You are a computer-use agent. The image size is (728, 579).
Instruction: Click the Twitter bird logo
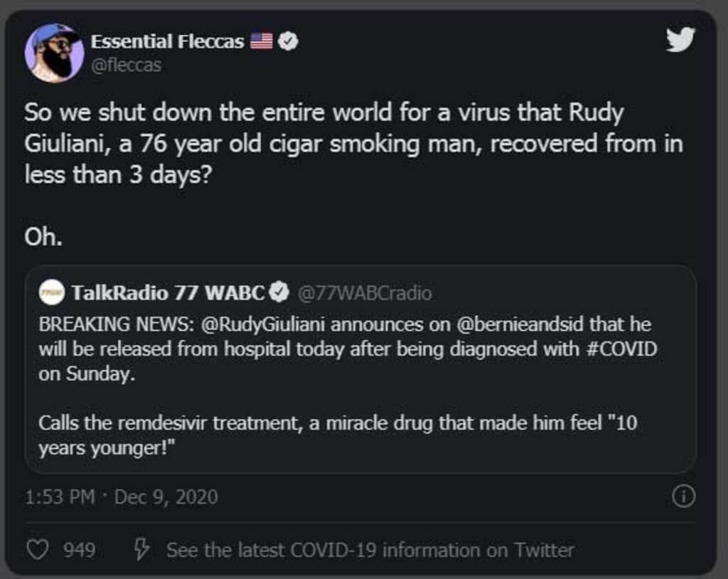tap(680, 41)
